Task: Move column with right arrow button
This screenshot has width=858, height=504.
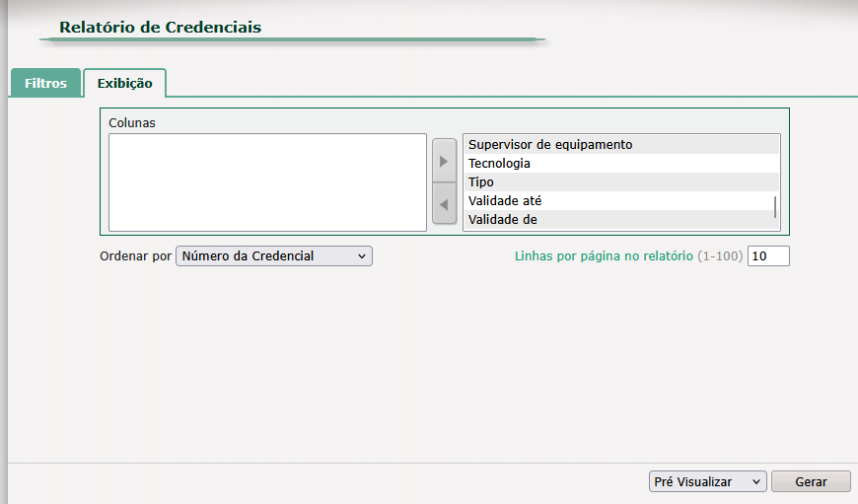Action: point(444,161)
